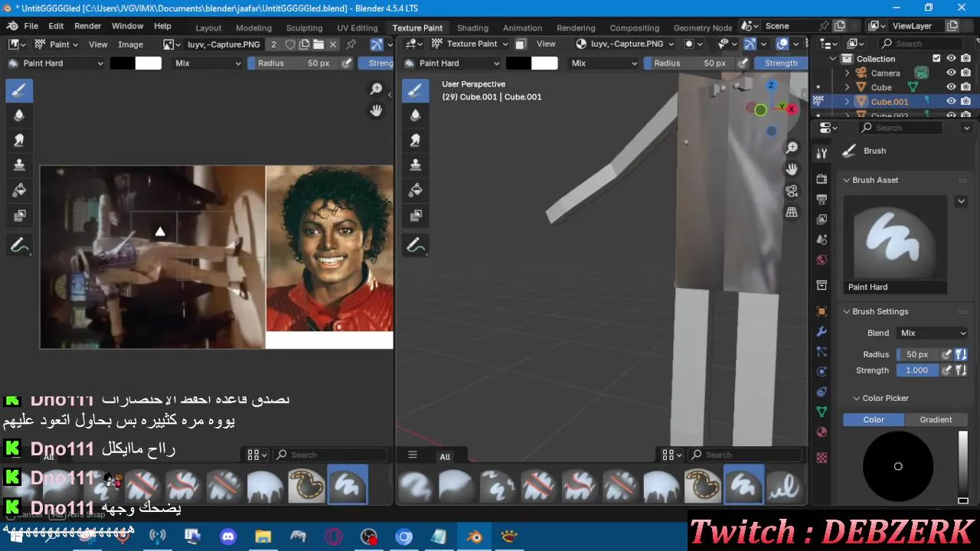Expand the Cube.001 item in outliner

tap(848, 101)
